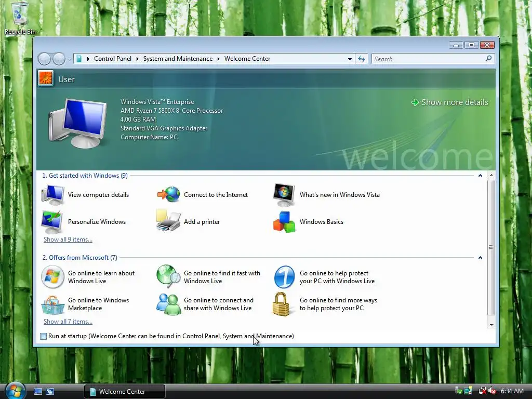Viewport: 532px width, 399px height.
Task: Click the scrollbar down arrow
Action: 491,325
